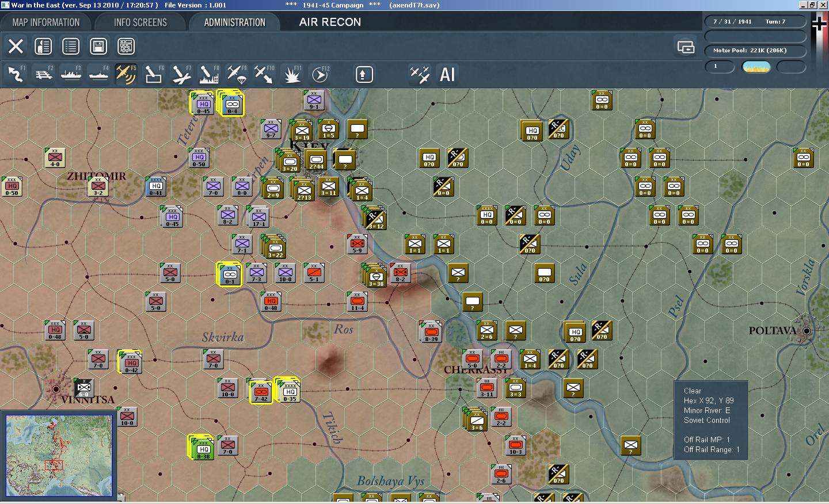The width and height of the screenshot is (829, 504).
Task: Select the 8-39 panzer counter
Action: click(432, 332)
